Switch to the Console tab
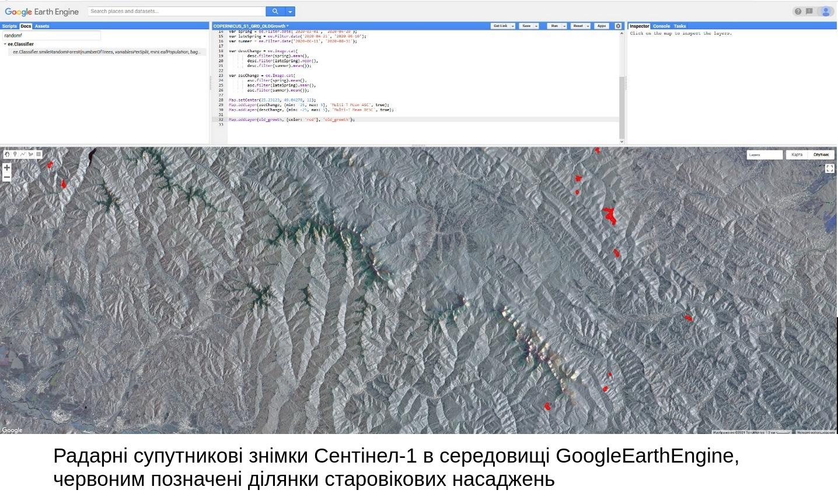The height and width of the screenshot is (504, 838). [661, 26]
